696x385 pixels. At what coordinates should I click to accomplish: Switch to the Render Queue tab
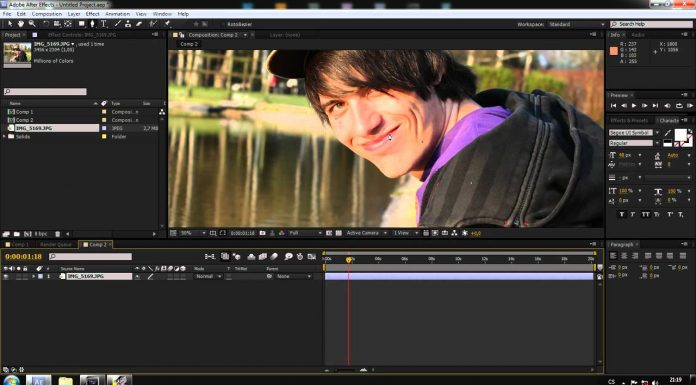pyautogui.click(x=55, y=244)
